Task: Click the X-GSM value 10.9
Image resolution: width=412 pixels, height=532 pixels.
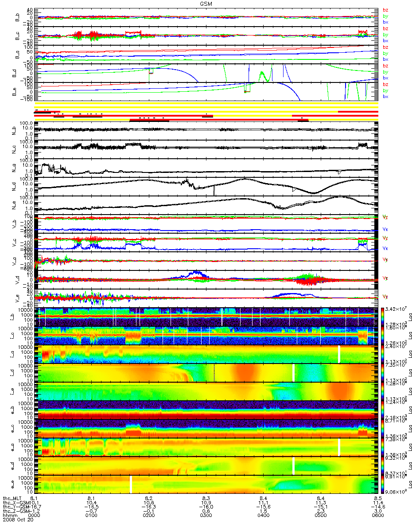Action: (206, 503)
